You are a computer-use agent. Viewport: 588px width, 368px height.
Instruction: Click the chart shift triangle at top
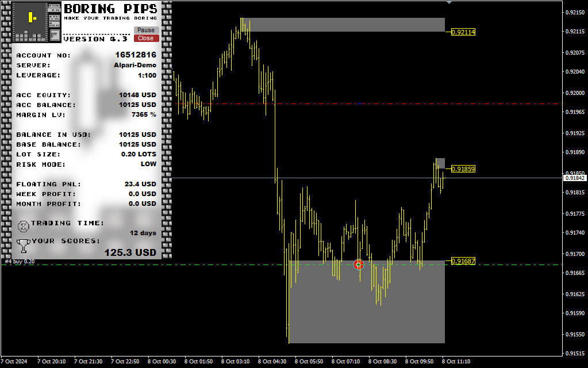(x=449, y=2)
